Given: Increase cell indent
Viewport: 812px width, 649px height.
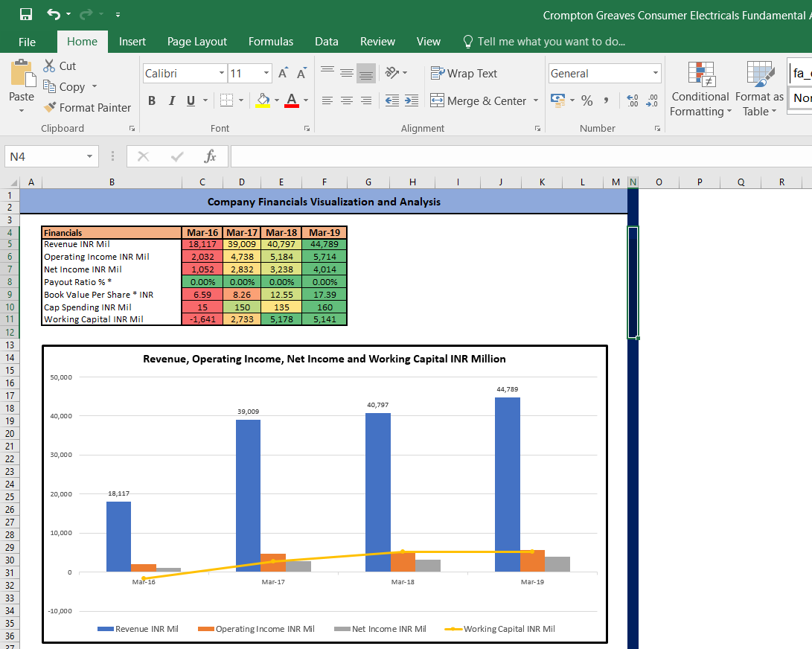Looking at the screenshot, I should coord(412,100).
